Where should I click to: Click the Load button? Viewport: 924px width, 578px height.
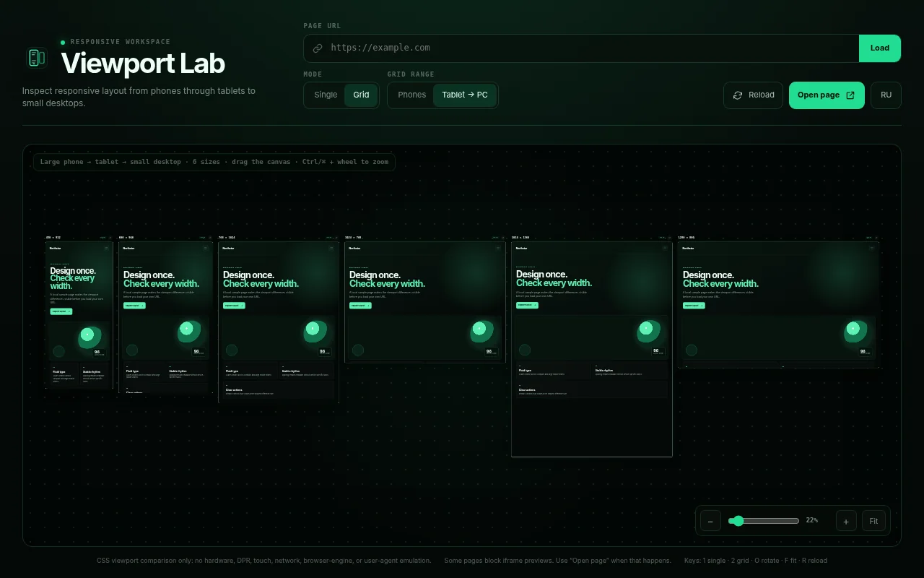(x=879, y=48)
